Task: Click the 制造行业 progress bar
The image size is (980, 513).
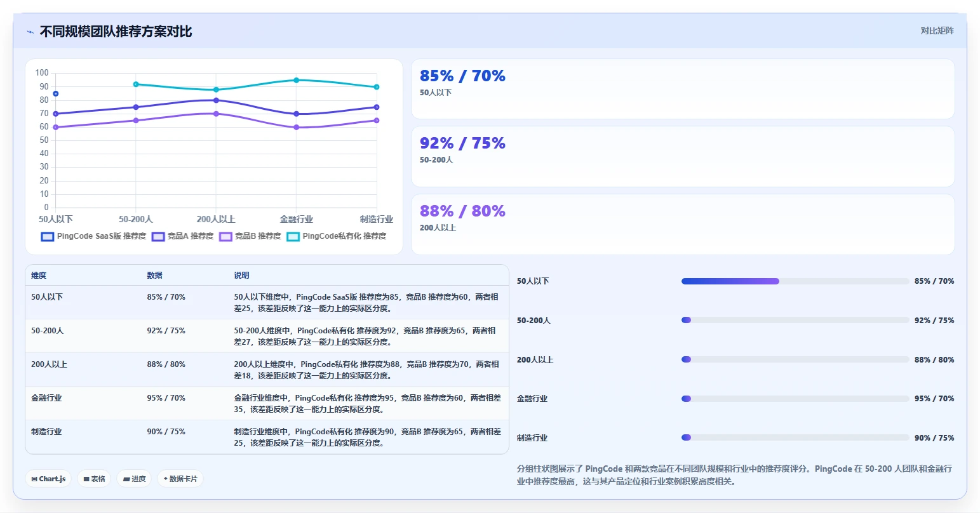Action: click(795, 437)
